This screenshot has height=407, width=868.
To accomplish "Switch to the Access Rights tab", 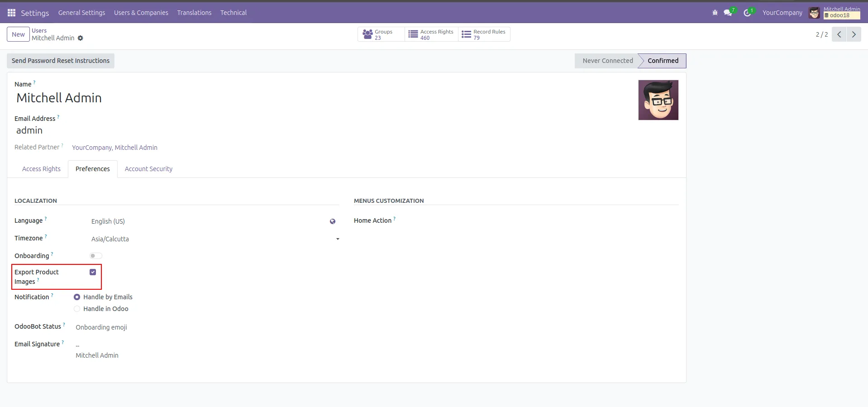I will [x=41, y=169].
